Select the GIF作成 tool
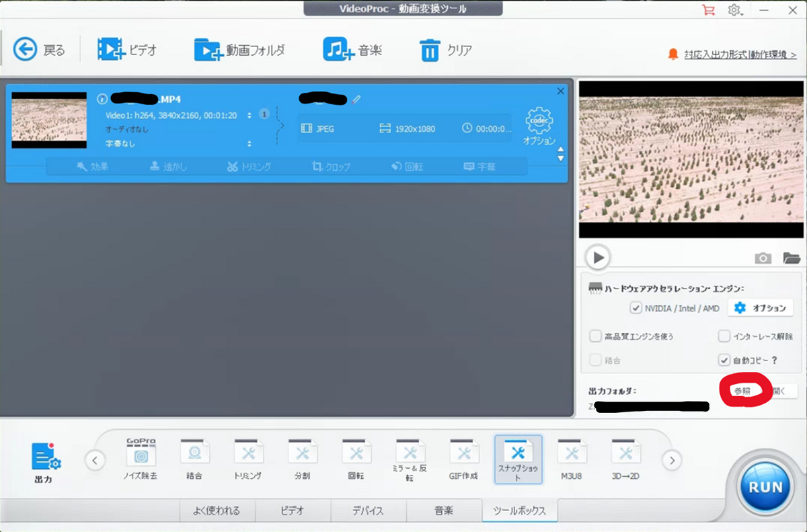This screenshot has height=532, width=807. pos(463,459)
